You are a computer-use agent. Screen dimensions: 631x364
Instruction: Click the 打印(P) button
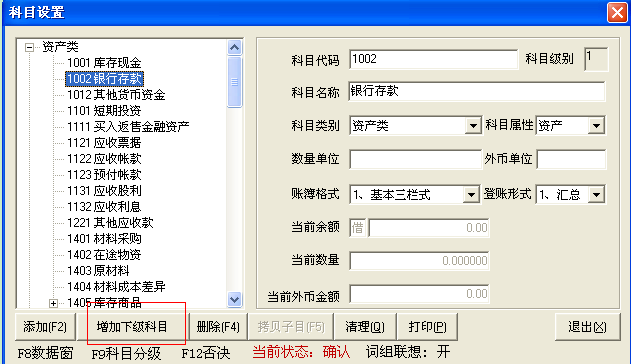point(427,327)
